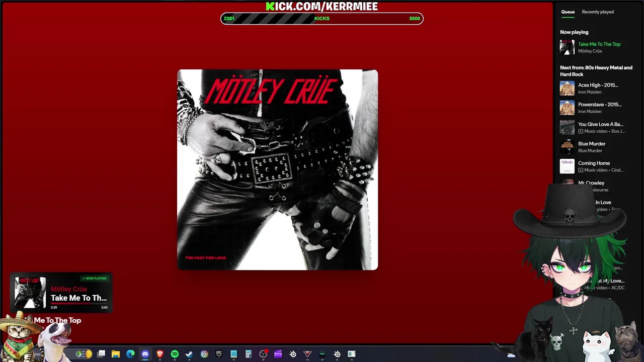644x362 pixels.
Task: Click the Kicks goal progress bar
Action: click(x=322, y=19)
